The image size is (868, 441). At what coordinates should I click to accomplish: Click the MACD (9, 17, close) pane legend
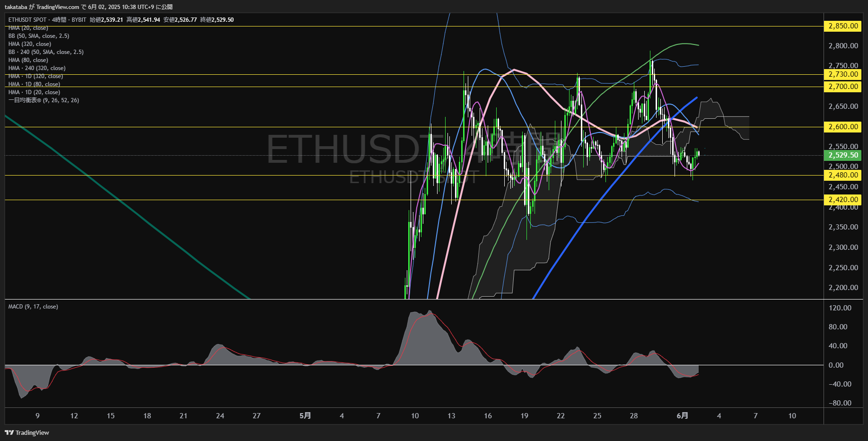(x=33, y=307)
